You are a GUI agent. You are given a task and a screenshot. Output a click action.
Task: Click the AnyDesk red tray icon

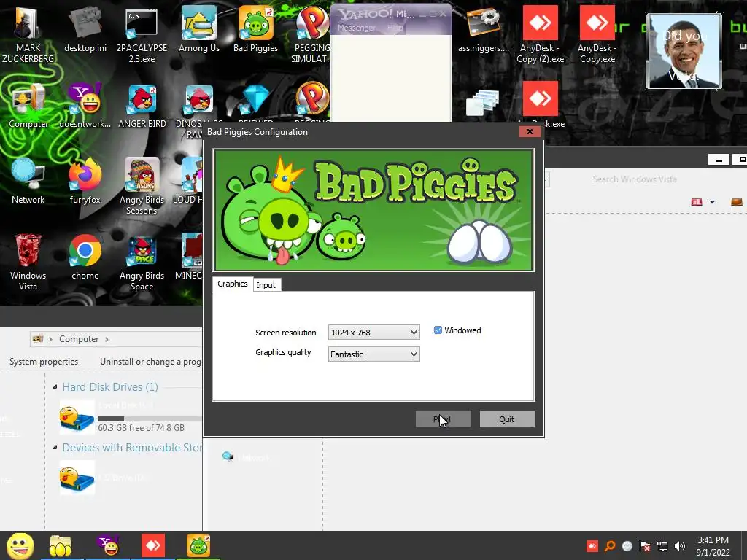pyautogui.click(x=592, y=546)
